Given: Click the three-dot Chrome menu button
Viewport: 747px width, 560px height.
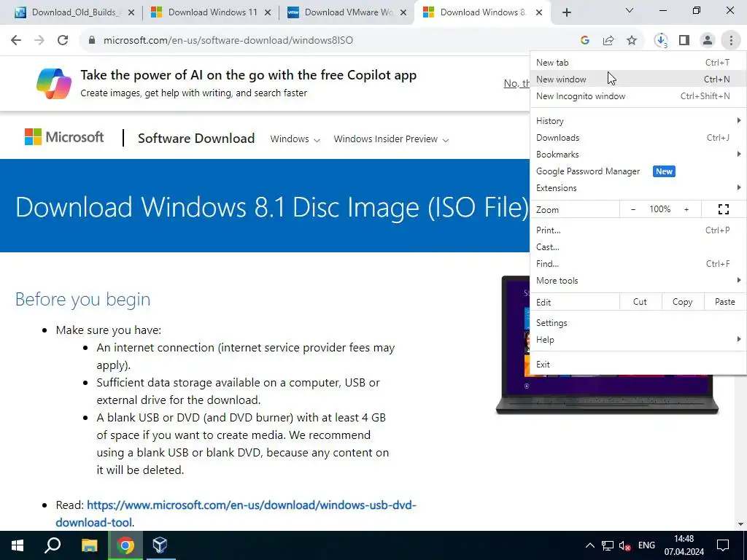Looking at the screenshot, I should click(x=731, y=41).
